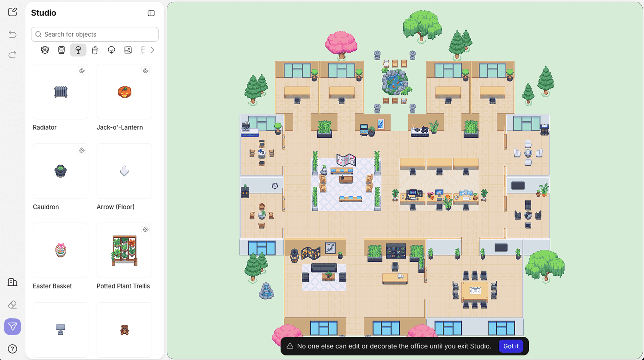The width and height of the screenshot is (644, 360).
Task: Open the building tool in the sidebar
Action: click(x=12, y=282)
